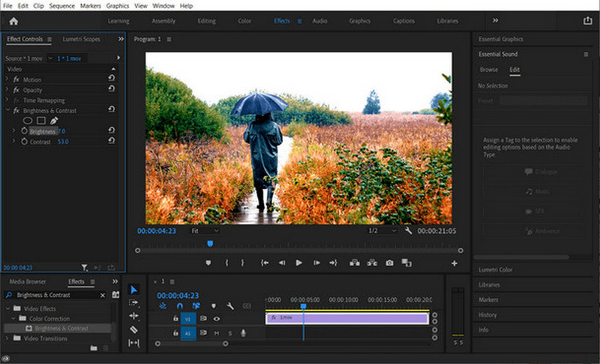Open the Button Editor plus icon
The image size is (600, 364).
pos(454,263)
